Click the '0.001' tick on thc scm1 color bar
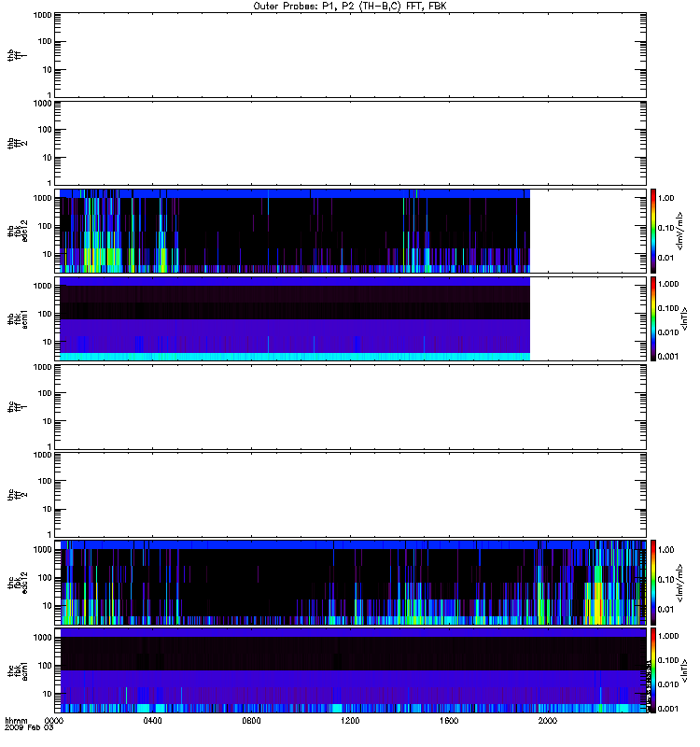Image resolution: width=700 pixels, height=747 pixels. point(668,709)
